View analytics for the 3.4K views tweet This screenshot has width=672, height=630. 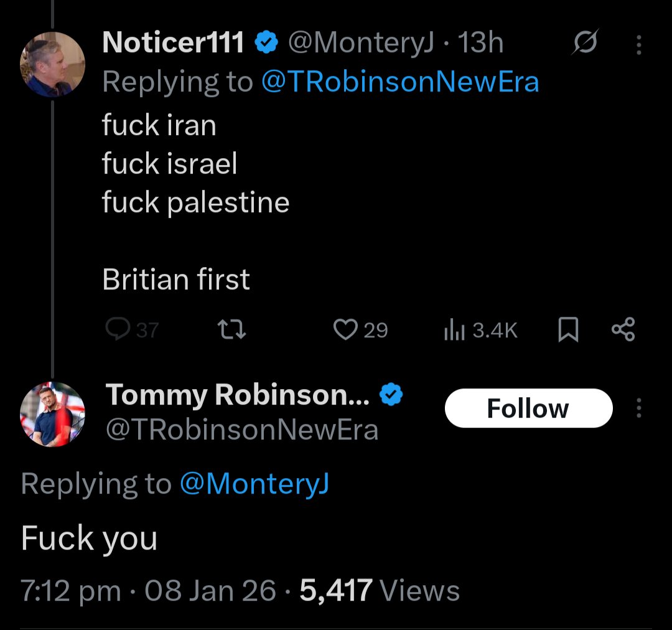[455, 329]
